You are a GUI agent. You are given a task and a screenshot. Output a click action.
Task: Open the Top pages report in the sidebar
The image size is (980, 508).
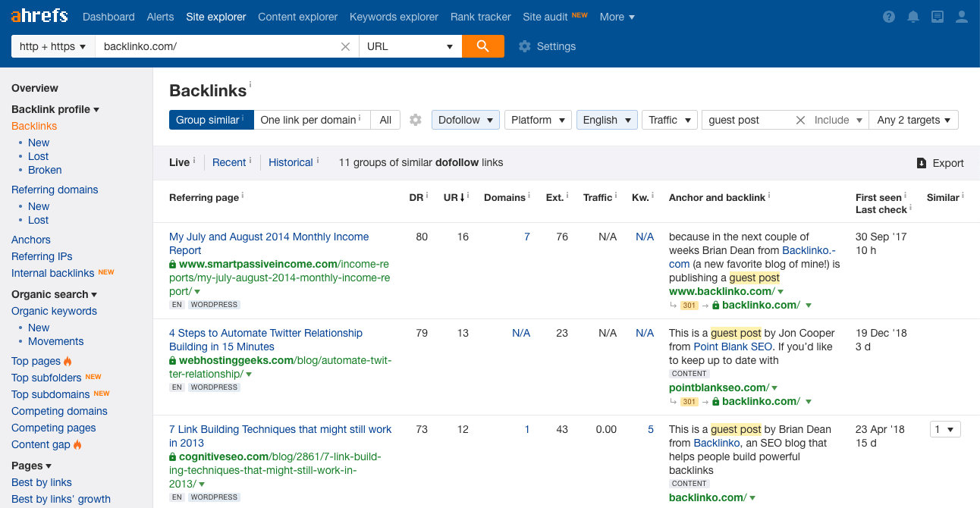36,361
